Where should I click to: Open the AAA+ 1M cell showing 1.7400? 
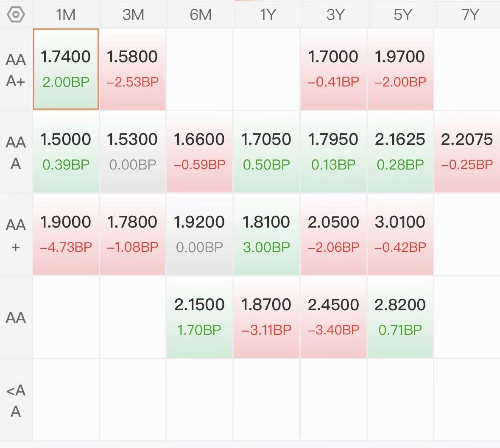tap(66, 69)
